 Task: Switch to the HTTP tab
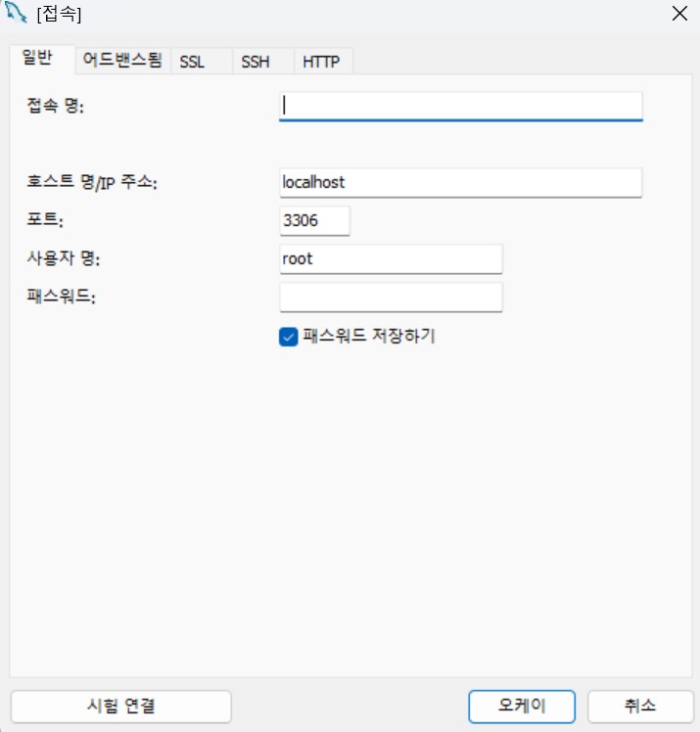coord(323,61)
